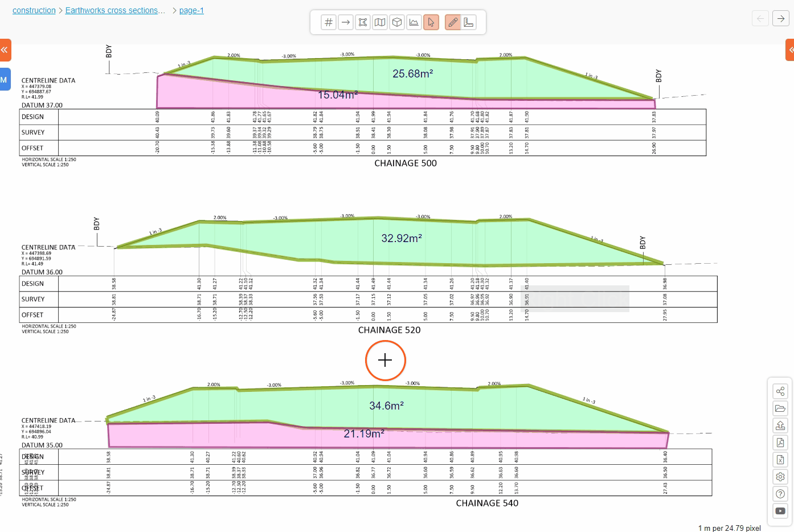Select the 3D cube volume tool
Screen dimensions: 794x532
click(397, 22)
